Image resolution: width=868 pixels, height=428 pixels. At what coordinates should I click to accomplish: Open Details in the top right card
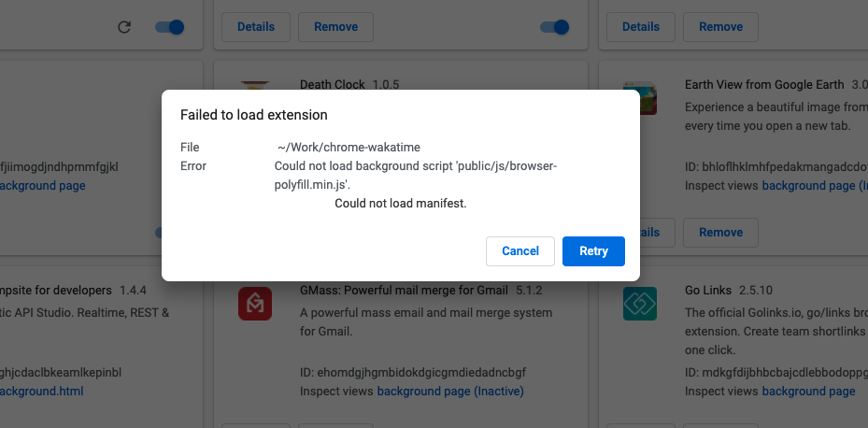[641, 27]
